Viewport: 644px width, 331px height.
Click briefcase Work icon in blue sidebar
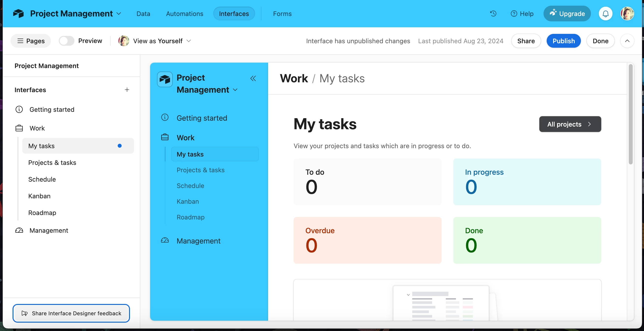point(165,137)
